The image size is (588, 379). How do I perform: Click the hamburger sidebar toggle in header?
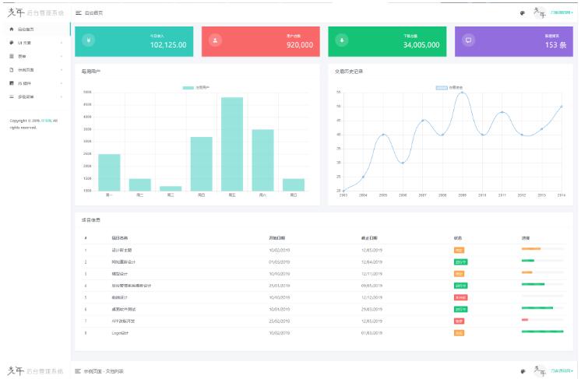(79, 13)
